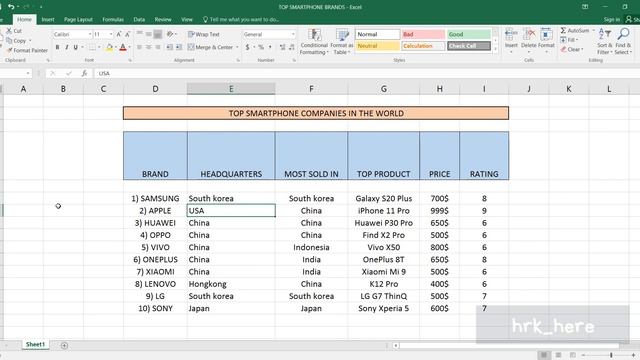Open the font size 11 dropdown
The image size is (640, 360).
pyautogui.click(x=111, y=35)
